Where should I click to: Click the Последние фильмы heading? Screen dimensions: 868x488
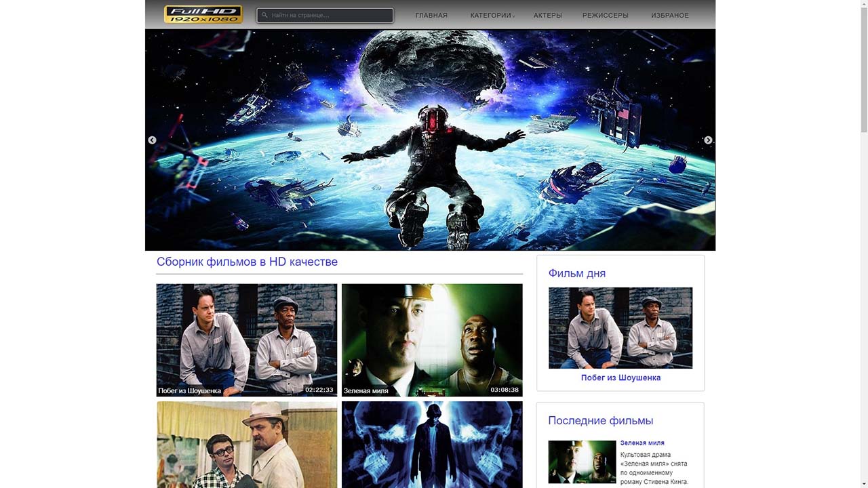pos(601,420)
